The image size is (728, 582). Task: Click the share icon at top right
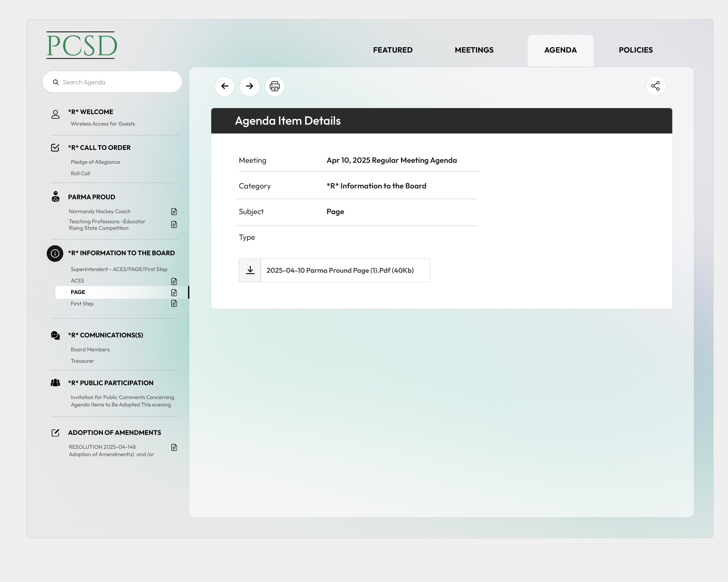click(655, 86)
